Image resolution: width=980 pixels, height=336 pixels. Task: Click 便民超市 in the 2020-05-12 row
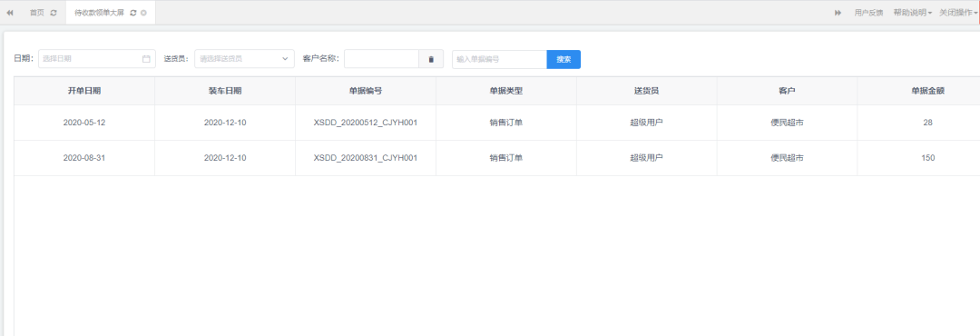pos(787,123)
